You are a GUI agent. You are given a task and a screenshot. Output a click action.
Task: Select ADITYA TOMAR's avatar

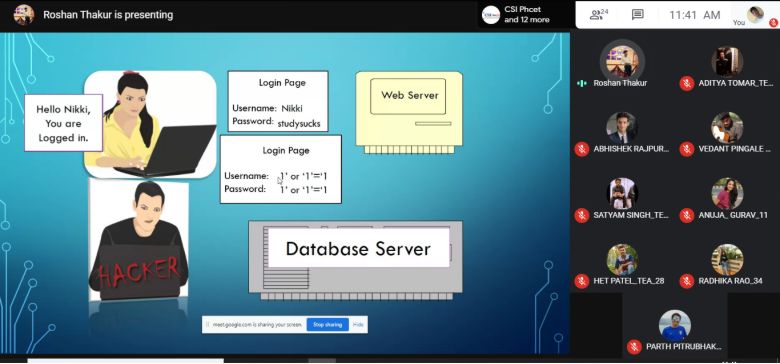tap(727, 62)
